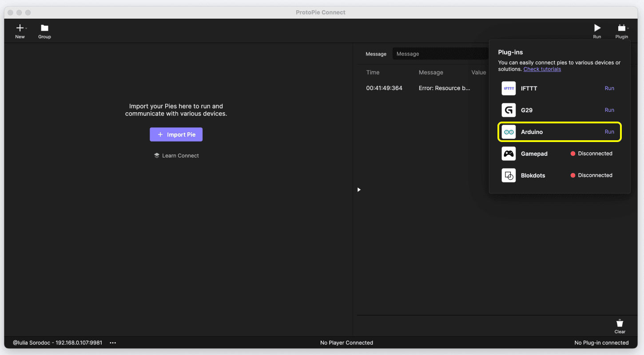This screenshot has height=355, width=644.
Task: Run the Arduino plug-in
Action: [x=609, y=132]
